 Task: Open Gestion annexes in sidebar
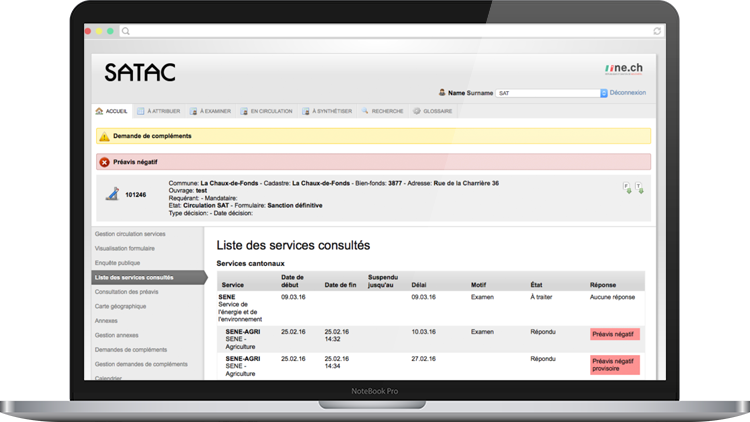pos(116,335)
